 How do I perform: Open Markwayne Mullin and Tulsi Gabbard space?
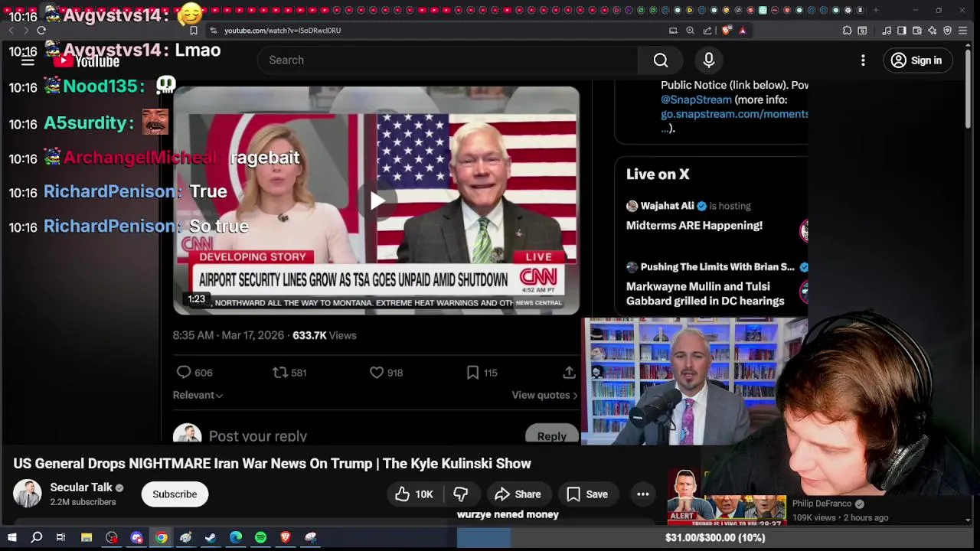click(705, 294)
